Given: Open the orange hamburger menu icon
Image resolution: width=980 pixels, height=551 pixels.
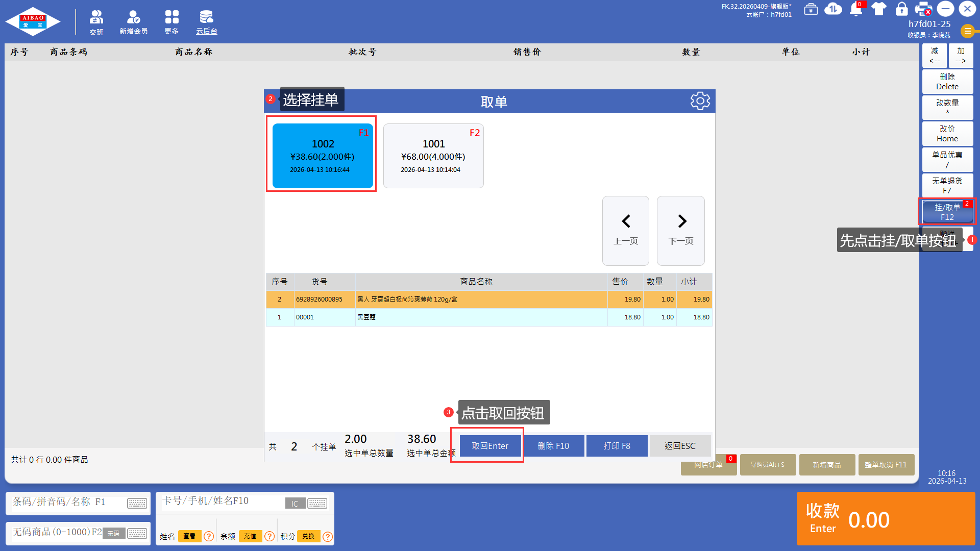Looking at the screenshot, I should [967, 31].
